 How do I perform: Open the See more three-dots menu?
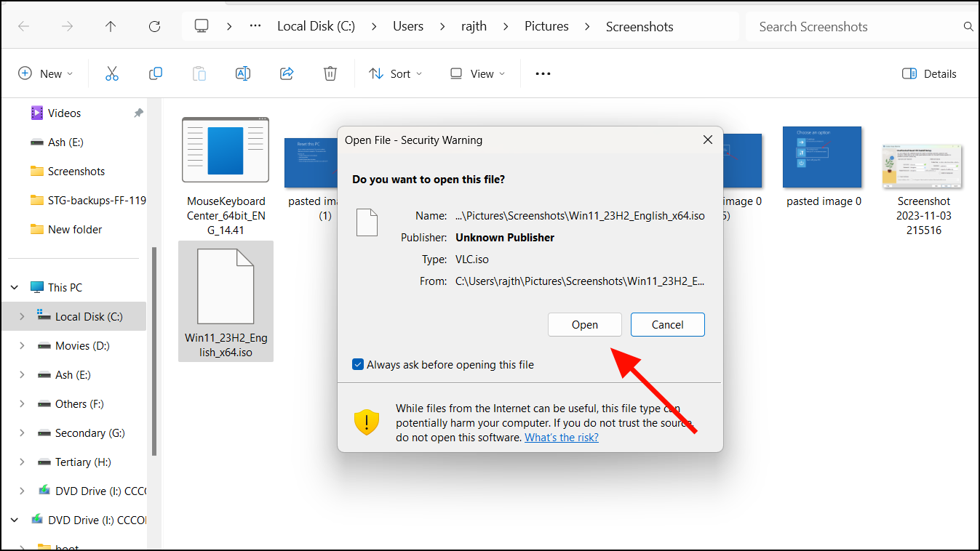coord(543,73)
